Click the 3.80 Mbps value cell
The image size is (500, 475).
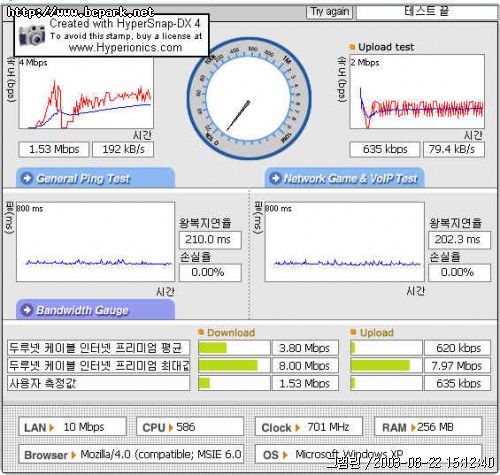coord(305,348)
